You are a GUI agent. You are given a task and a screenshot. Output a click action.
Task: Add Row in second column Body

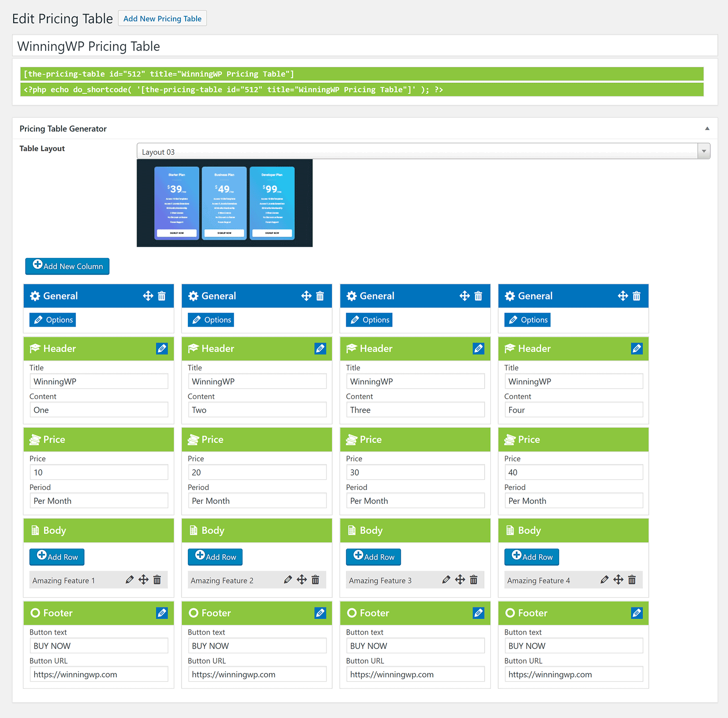(215, 557)
